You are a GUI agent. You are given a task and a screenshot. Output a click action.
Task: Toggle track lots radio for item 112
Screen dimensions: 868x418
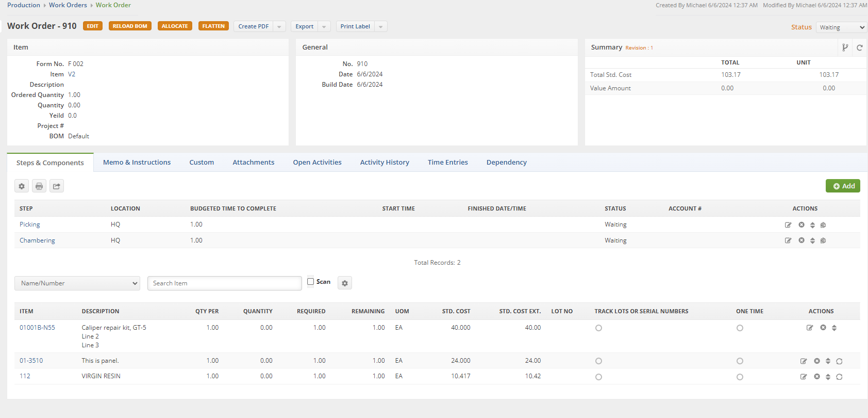[598, 377]
